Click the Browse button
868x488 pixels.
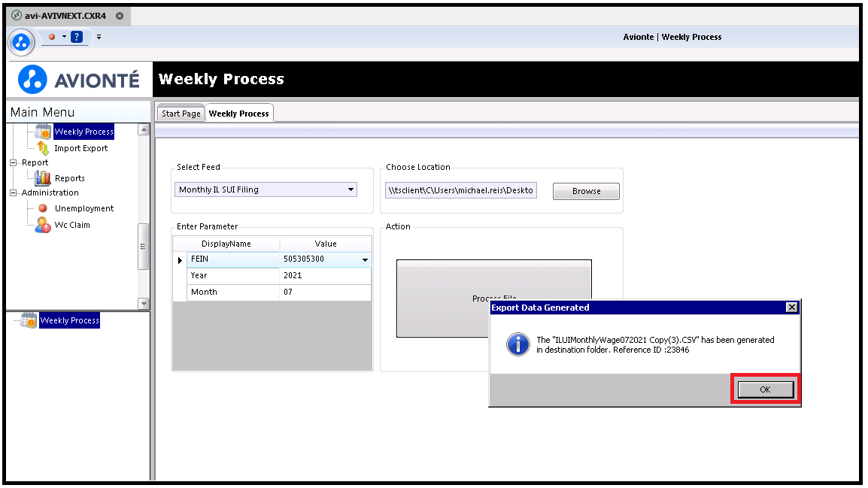[586, 191]
